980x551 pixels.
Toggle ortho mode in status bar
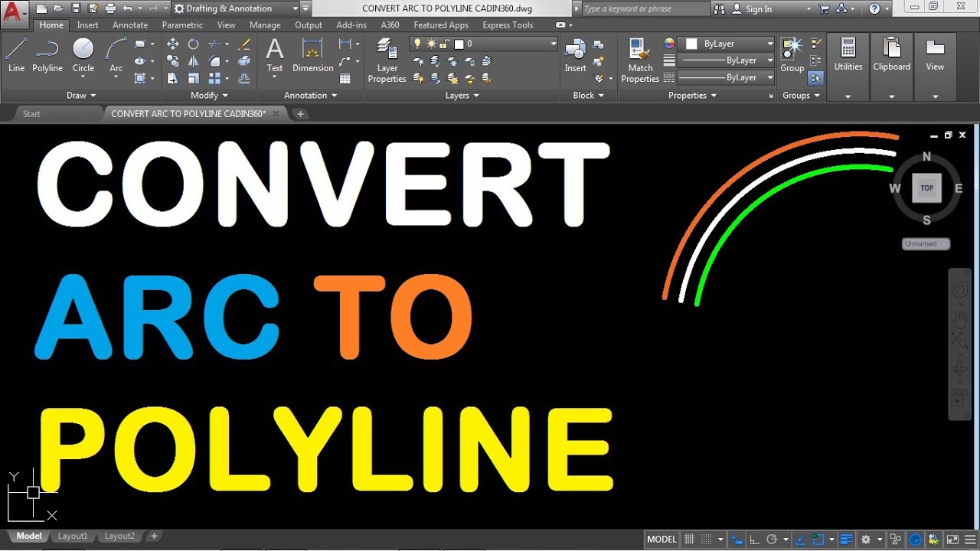[x=754, y=539]
